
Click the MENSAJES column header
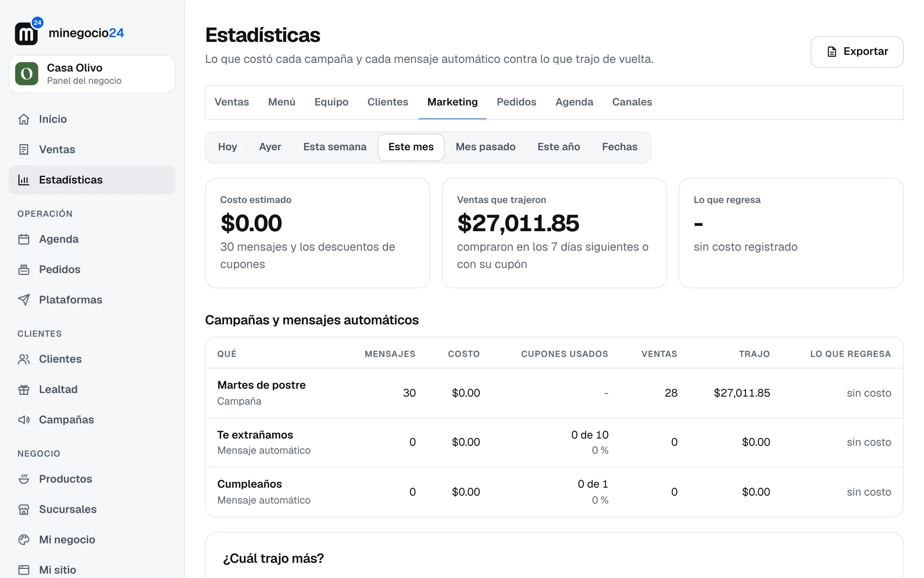[390, 354]
